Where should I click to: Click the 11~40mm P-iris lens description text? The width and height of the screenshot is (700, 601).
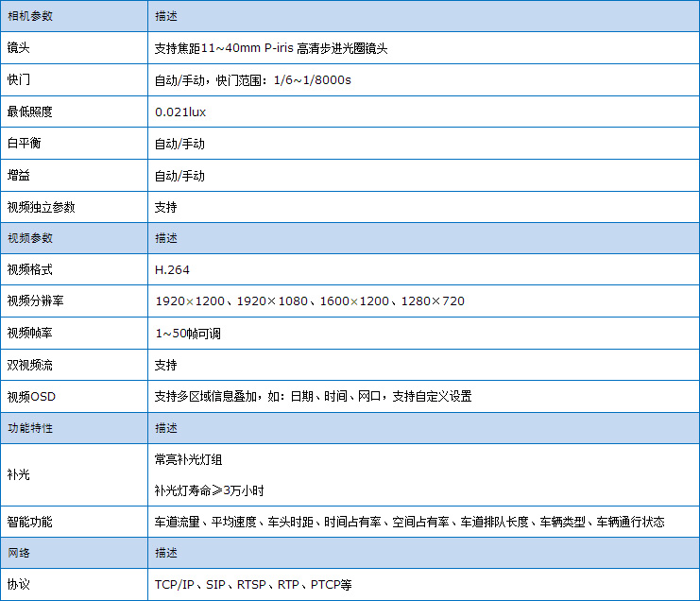(x=270, y=48)
